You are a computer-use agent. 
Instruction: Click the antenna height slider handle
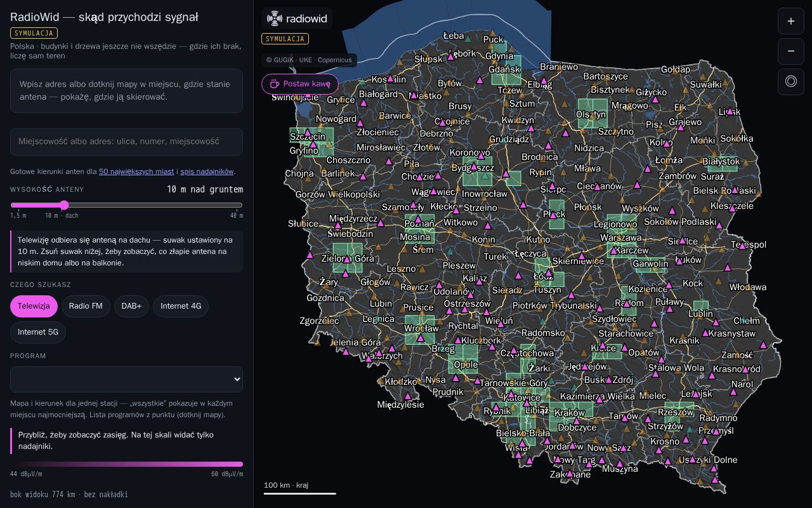[x=64, y=205]
